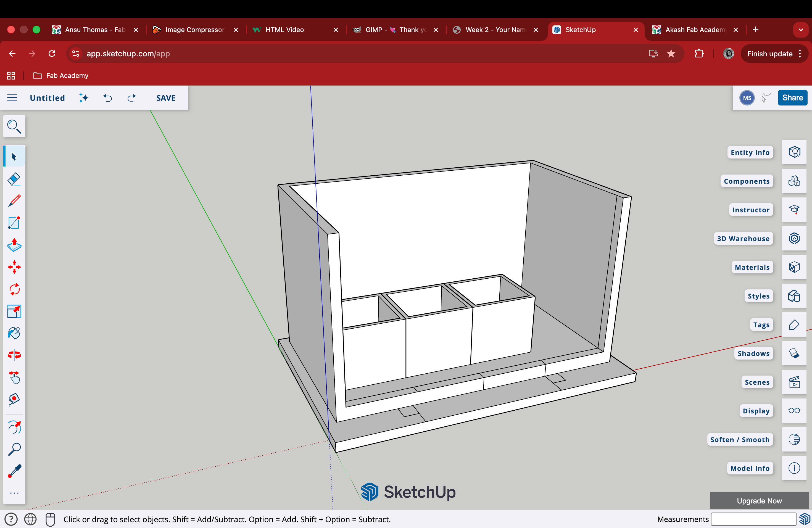Switch to the HTML Video tab
The height and width of the screenshot is (528, 812).
[x=284, y=30]
